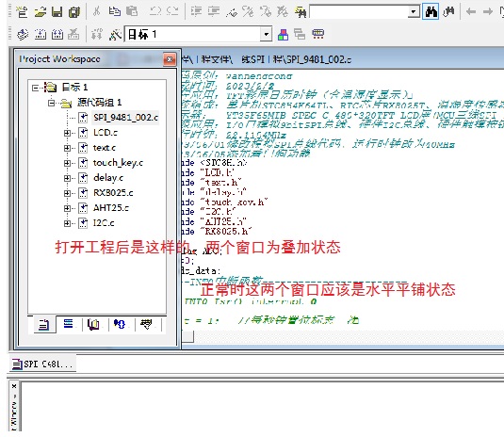Viewport: 504px width, 437px height.
Task: Select LCD.c in the project tree
Action: point(106,133)
